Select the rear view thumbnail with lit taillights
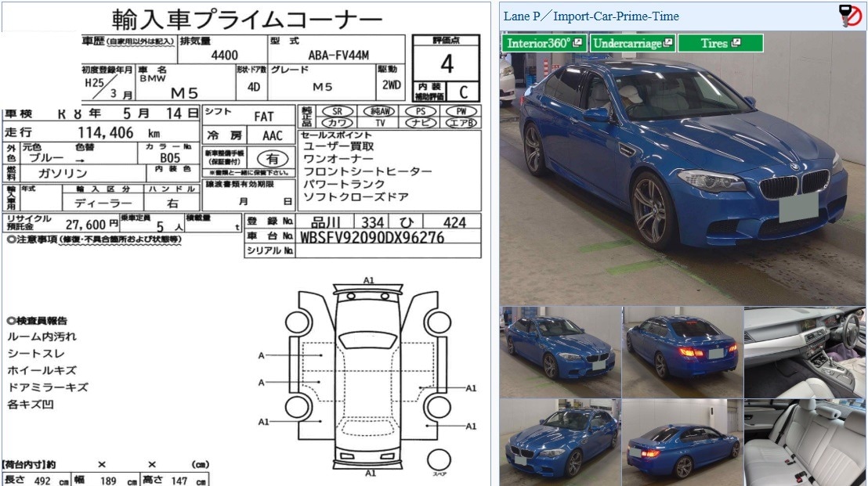Screen dimensions: 868x486 click(682, 351)
